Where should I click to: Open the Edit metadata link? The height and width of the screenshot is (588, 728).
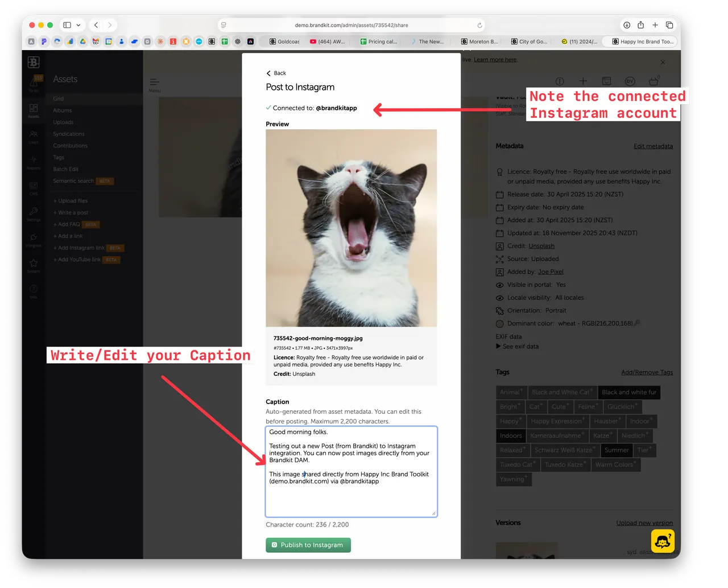(653, 146)
